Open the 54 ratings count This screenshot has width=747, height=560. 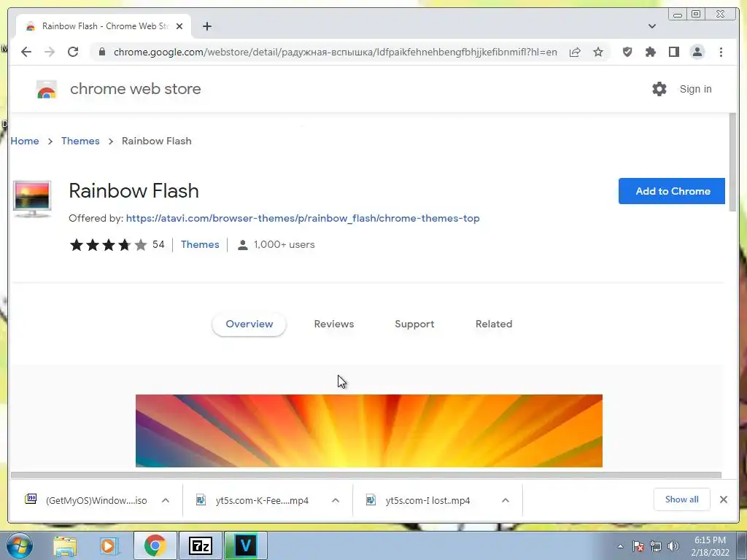(158, 245)
